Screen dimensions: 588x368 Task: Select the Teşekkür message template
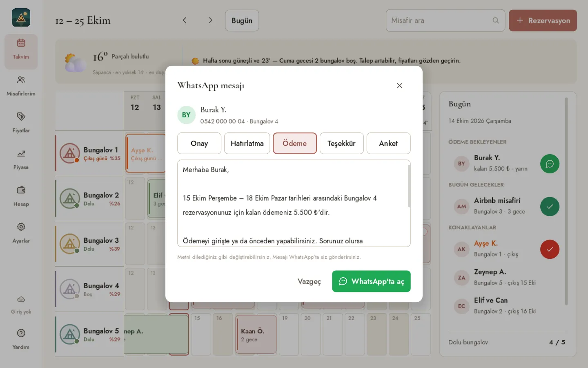341,144
